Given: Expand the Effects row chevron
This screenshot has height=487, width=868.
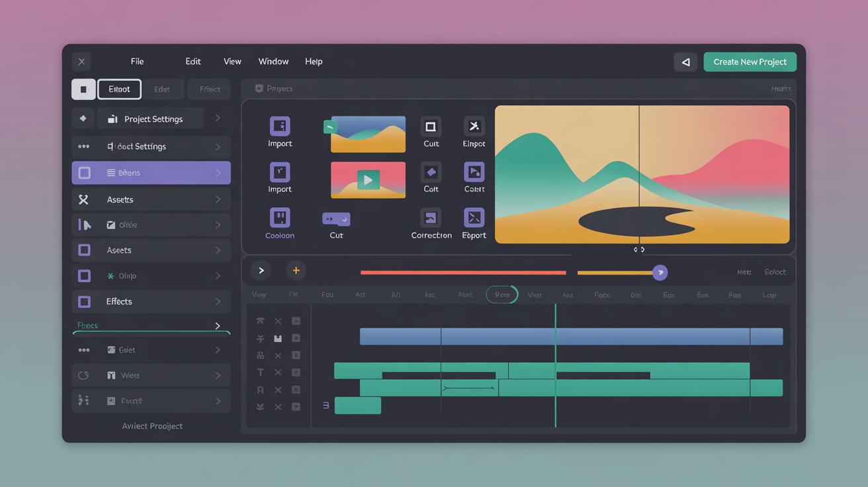Looking at the screenshot, I should point(218,302).
